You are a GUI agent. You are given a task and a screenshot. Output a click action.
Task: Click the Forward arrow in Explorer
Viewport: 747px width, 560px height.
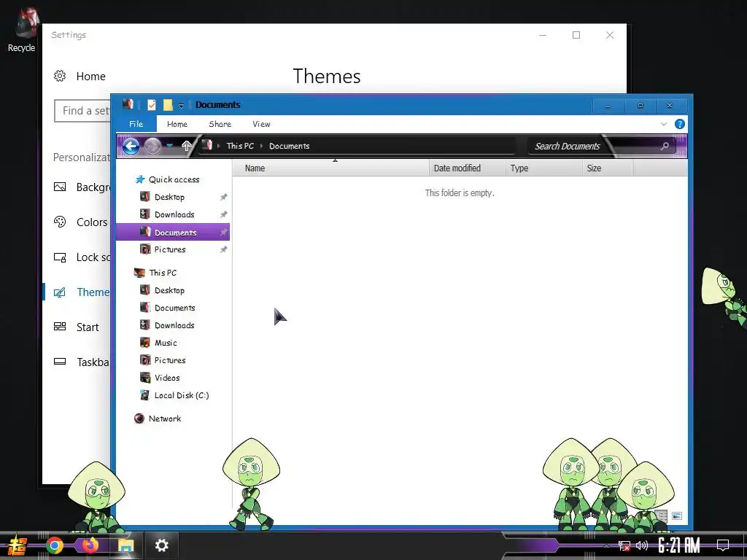[152, 146]
